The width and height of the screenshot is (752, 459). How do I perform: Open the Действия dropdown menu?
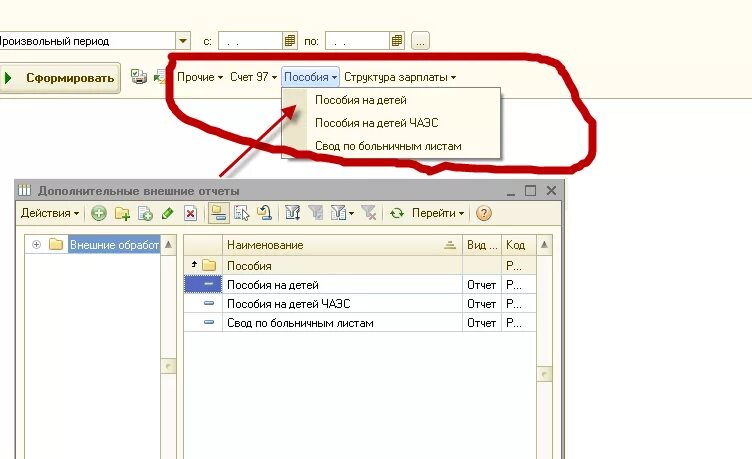coord(50,213)
